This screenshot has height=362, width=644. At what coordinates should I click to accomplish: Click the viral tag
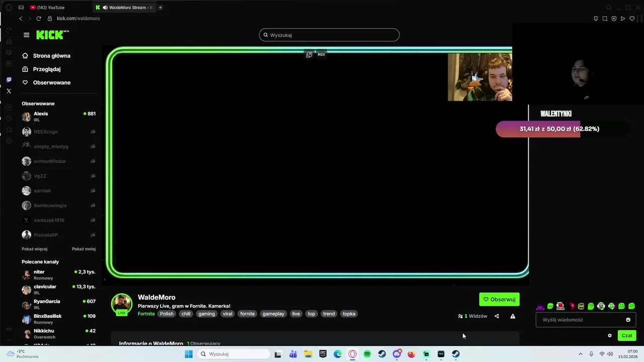coord(227,314)
